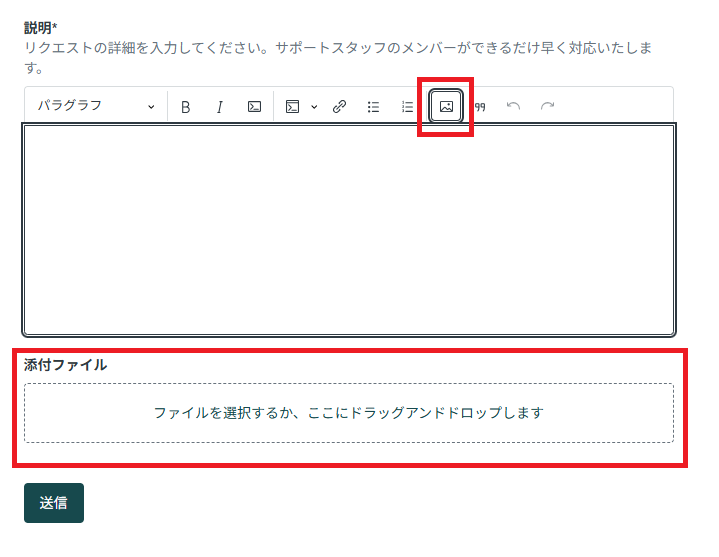Select the 添付ファイル heading

[x=66, y=365]
